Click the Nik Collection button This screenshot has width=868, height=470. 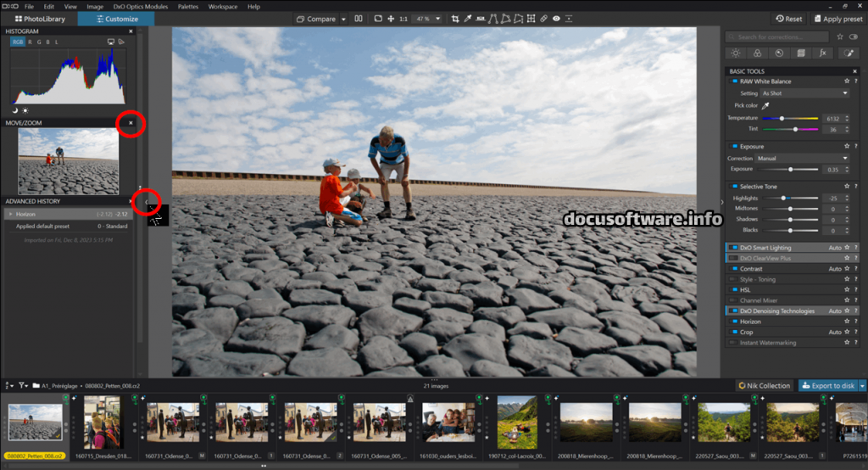[765, 385]
